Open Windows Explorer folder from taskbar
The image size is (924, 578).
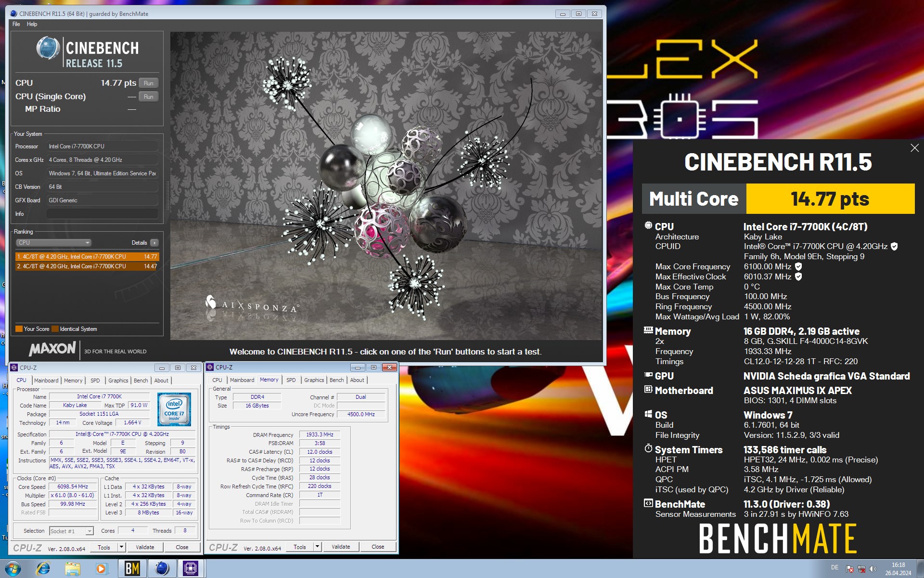coord(73,569)
